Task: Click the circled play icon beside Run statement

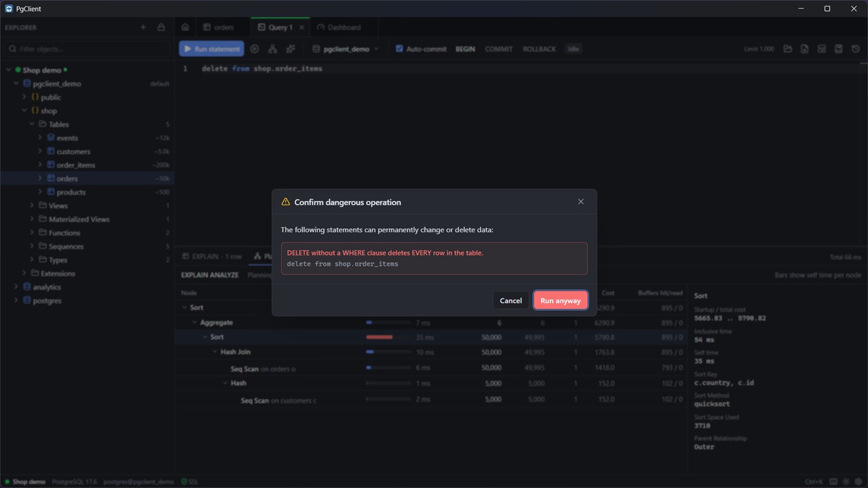Action: point(254,49)
